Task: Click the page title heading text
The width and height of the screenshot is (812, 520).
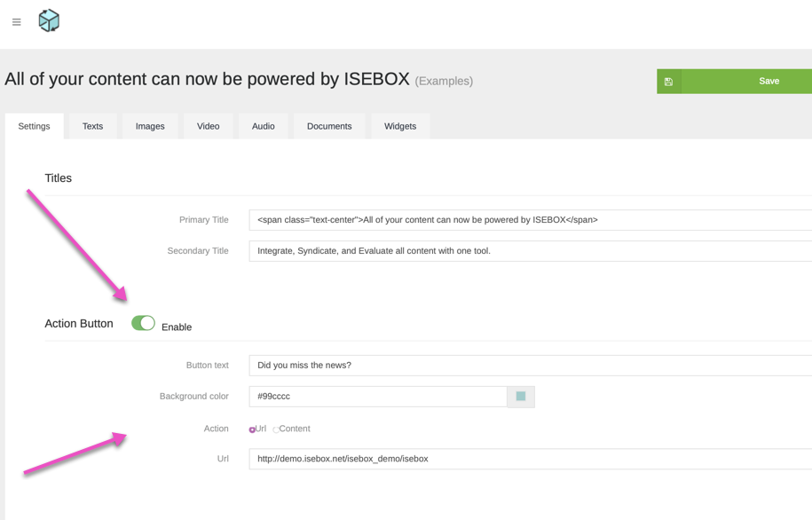Action: click(207, 79)
